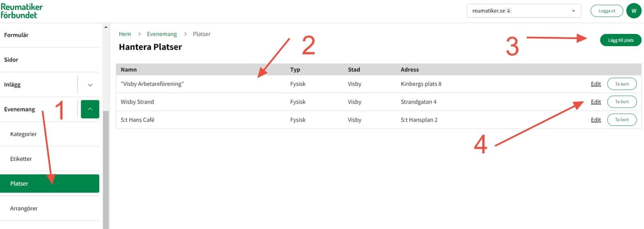Click Lägg till plats button

click(620, 40)
